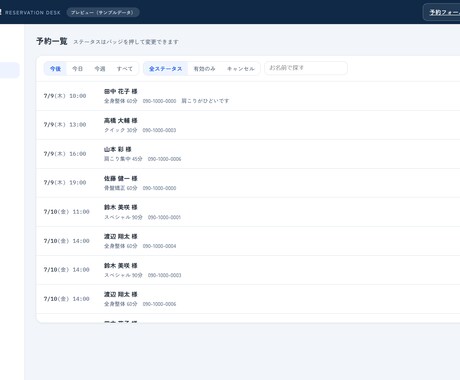
Task: Select the 今後 date filter tab
Action: coord(55,69)
